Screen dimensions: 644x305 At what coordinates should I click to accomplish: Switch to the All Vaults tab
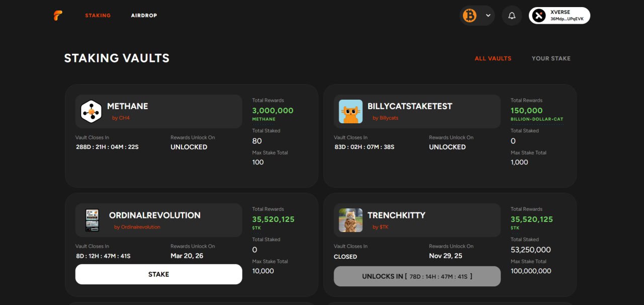tap(493, 58)
